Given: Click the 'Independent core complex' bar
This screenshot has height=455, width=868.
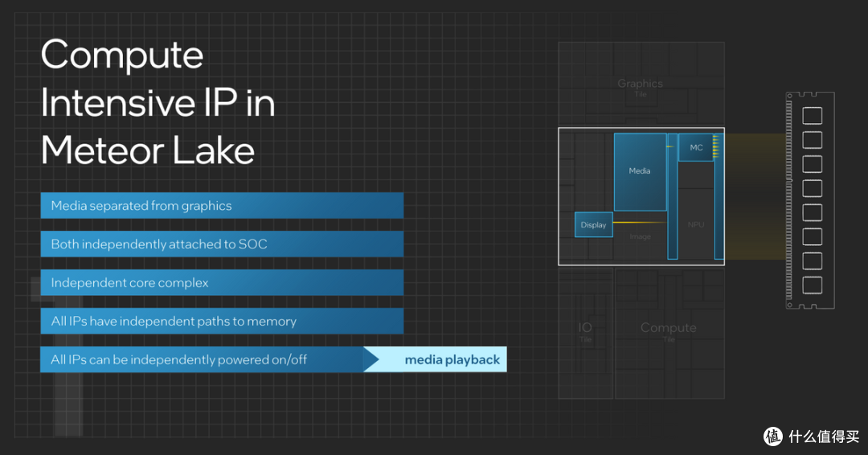Looking at the screenshot, I should click(222, 282).
